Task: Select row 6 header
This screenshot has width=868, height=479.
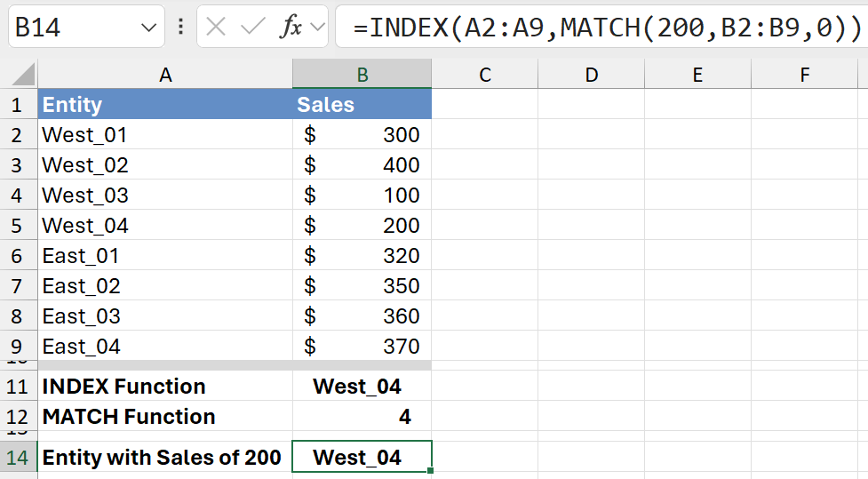Action: point(19,255)
